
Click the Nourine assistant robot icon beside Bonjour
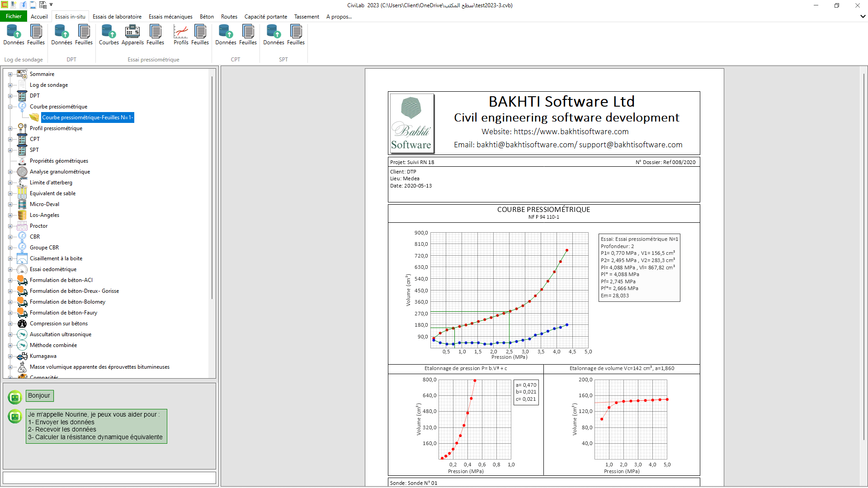pyautogui.click(x=15, y=397)
